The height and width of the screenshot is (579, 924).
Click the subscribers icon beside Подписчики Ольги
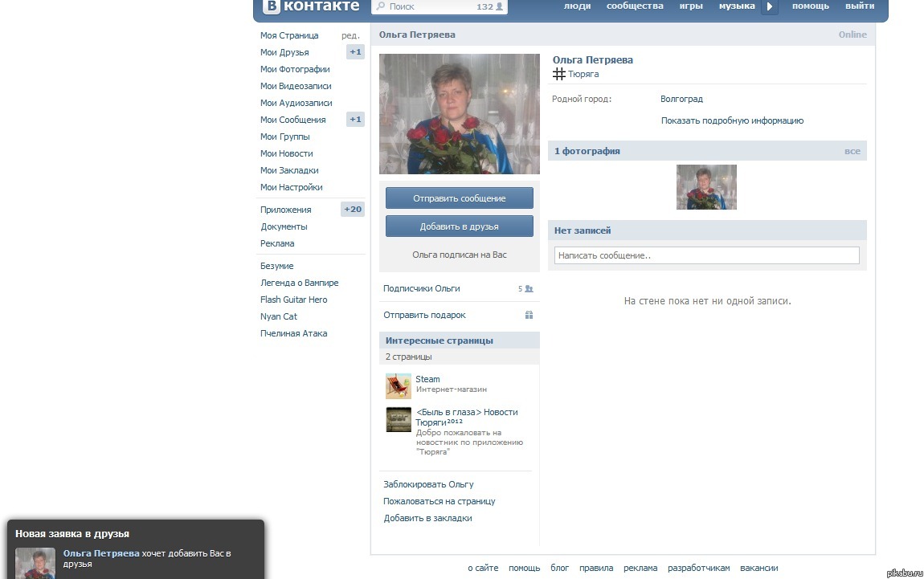pos(529,288)
